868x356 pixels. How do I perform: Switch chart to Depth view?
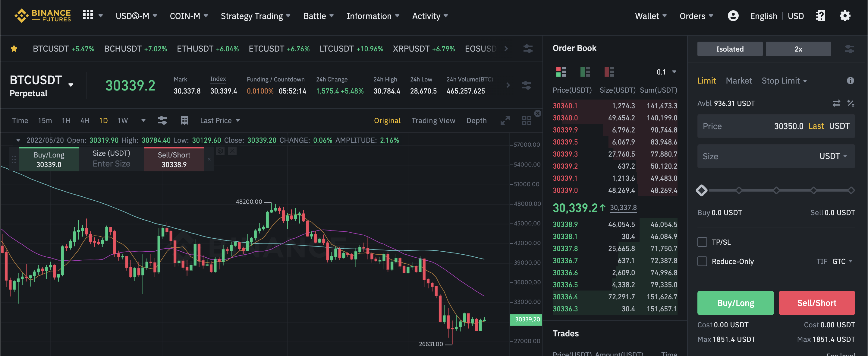[476, 120]
